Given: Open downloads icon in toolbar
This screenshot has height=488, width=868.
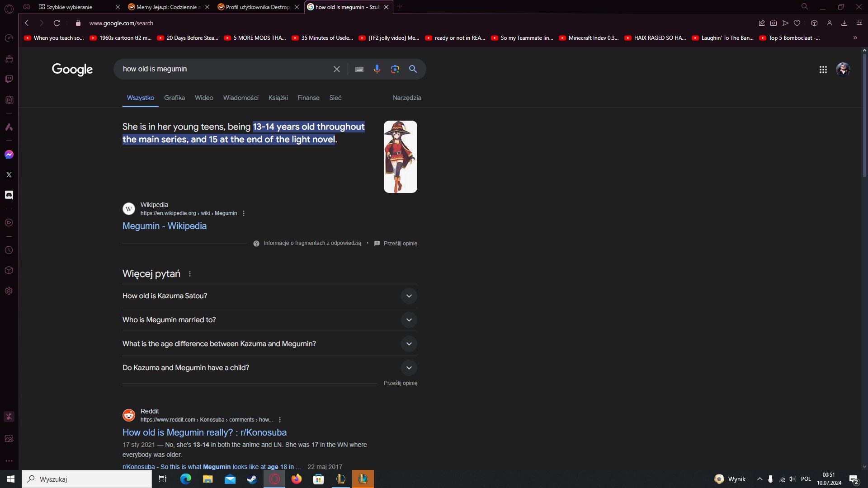Looking at the screenshot, I should tap(844, 23).
